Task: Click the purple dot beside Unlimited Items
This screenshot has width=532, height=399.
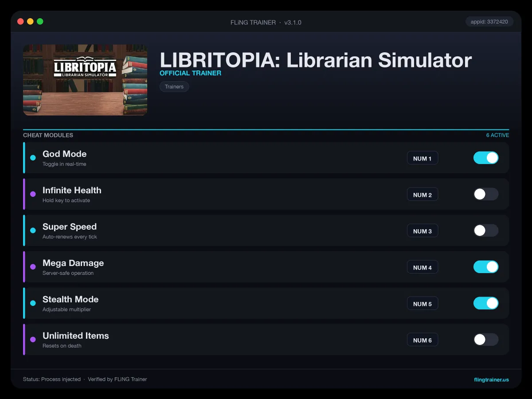Action: point(33,340)
